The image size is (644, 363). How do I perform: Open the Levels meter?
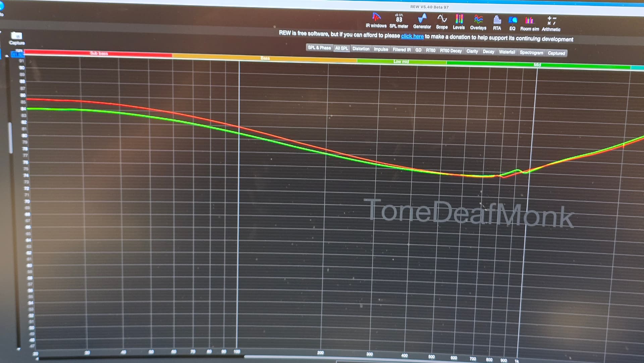(459, 22)
